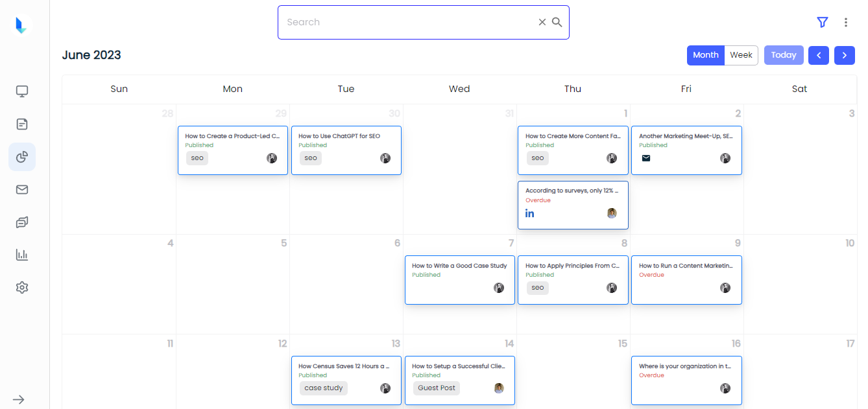Switch calendar to Month view
Image resolution: width=868 pixels, height=409 pixels.
pos(705,55)
